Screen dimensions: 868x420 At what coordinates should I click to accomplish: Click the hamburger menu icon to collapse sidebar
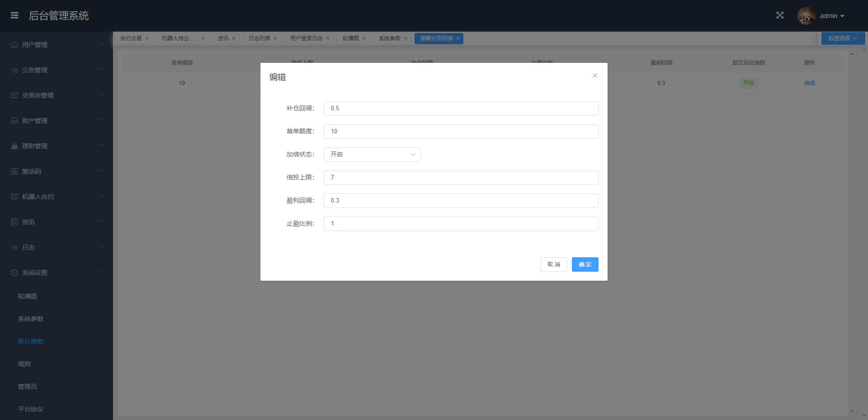14,15
